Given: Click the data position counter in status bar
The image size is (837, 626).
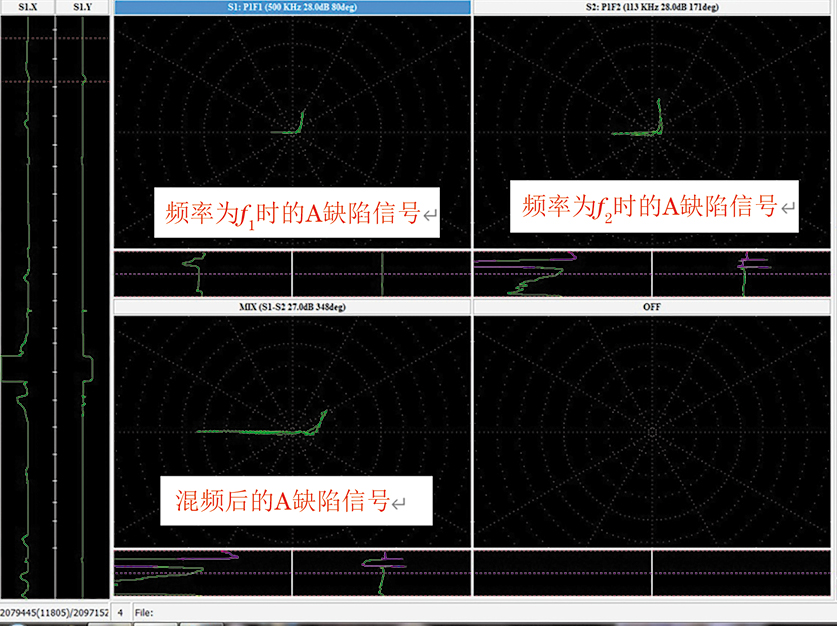Looking at the screenshot, I should (x=54, y=610).
